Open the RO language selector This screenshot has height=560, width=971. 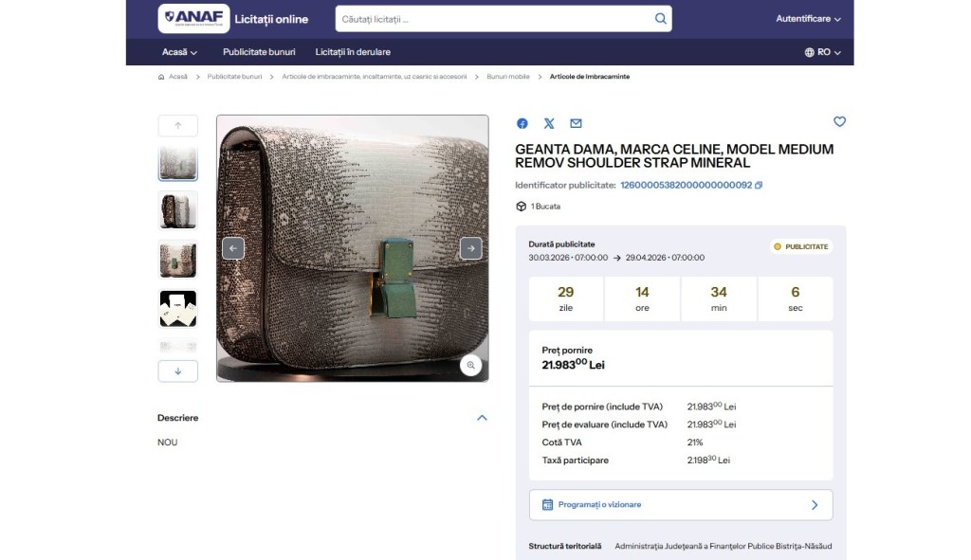click(x=822, y=52)
